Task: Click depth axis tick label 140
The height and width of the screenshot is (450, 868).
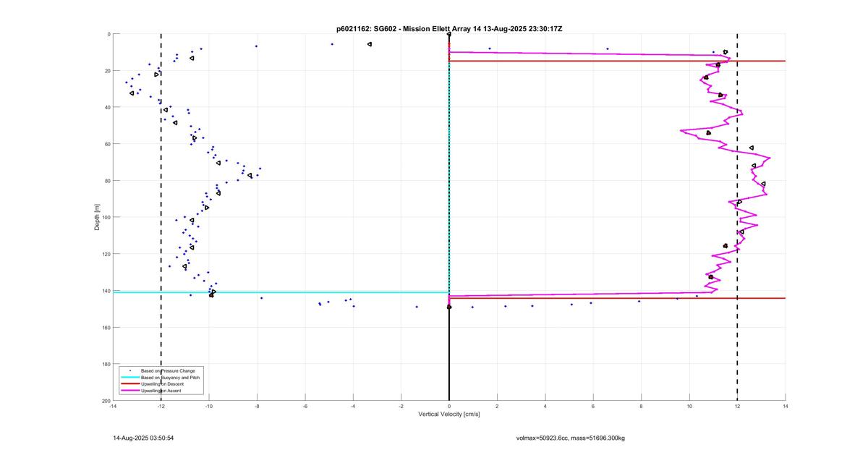Action: 105,291
